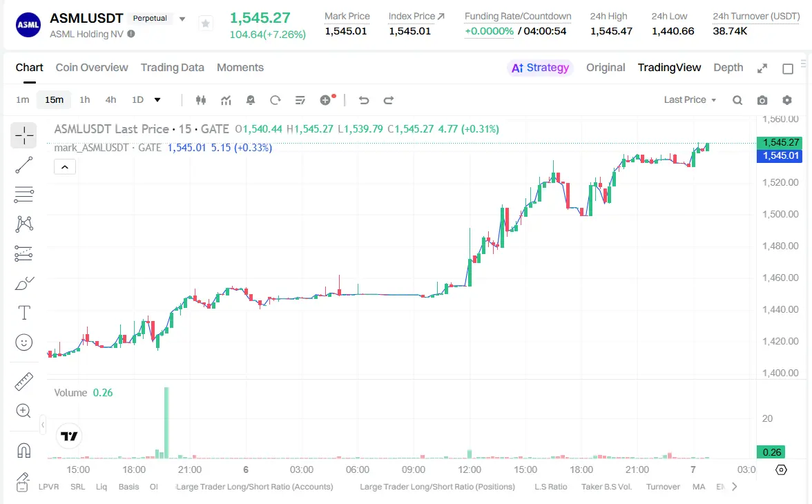The image size is (812, 504).
Task: Toggle magnet mode for drawings
Action: point(23,449)
